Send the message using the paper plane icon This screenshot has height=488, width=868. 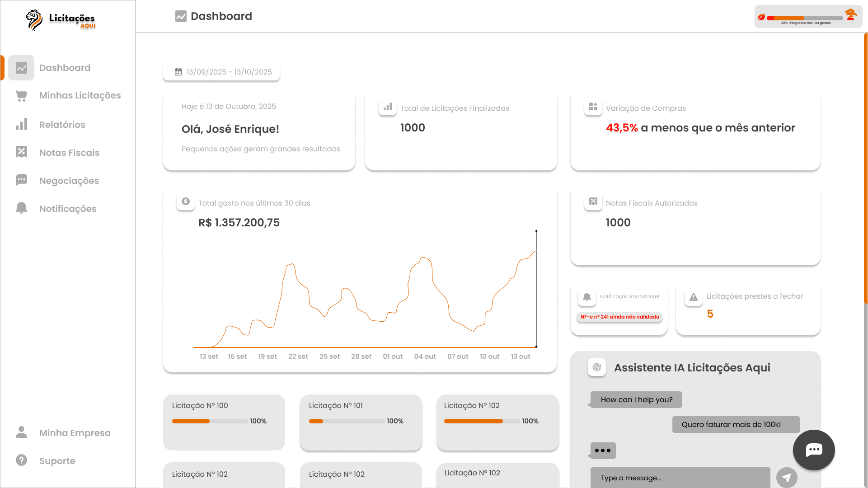coord(786,477)
